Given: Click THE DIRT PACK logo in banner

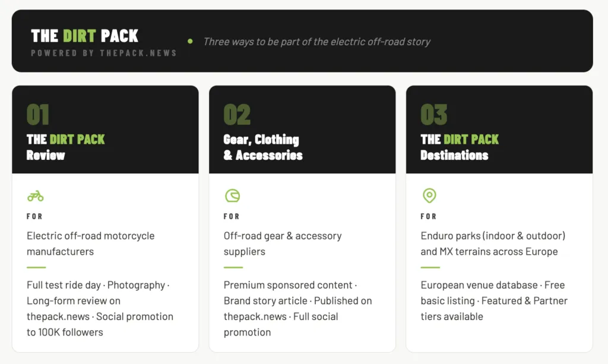Looking at the screenshot, I should tap(84, 36).
